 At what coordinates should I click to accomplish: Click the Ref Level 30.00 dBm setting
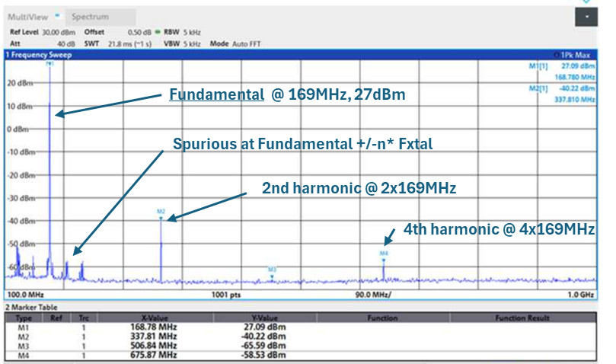pos(42,34)
